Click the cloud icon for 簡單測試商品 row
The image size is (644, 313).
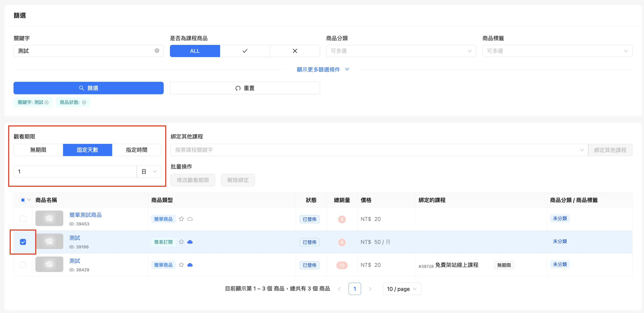(x=190, y=219)
